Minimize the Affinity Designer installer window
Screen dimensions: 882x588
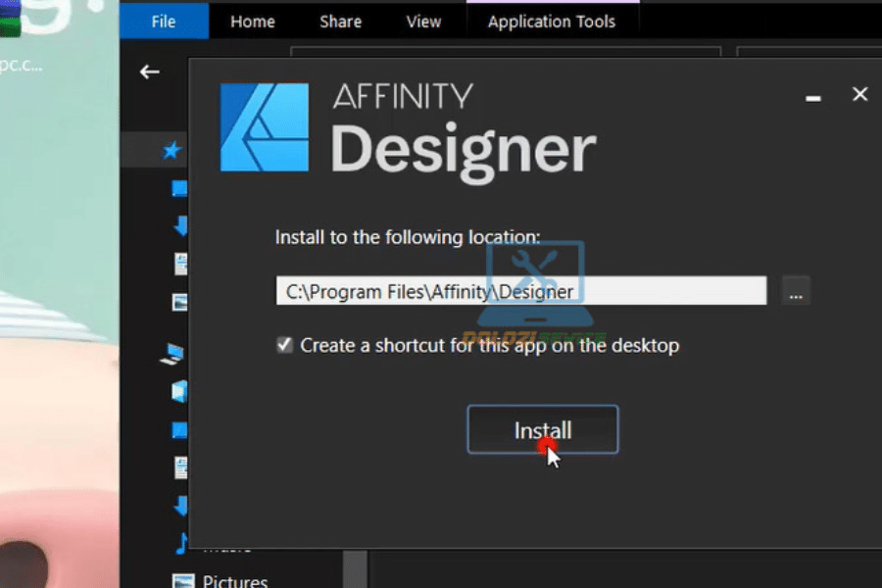pos(812,97)
